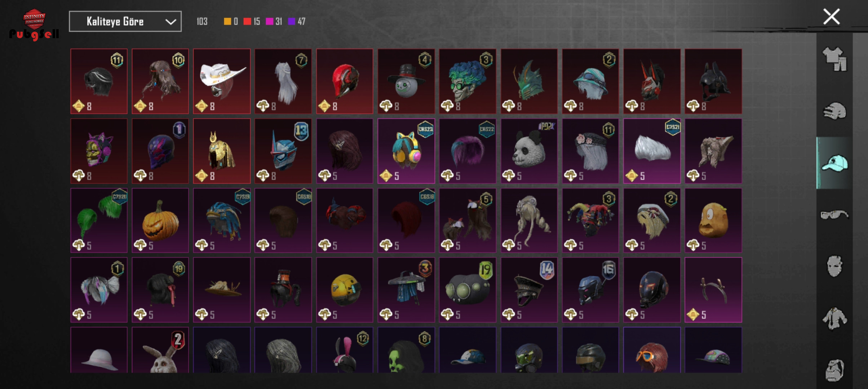
Task: Click the pink quality swatch showing 31
Action: (269, 22)
